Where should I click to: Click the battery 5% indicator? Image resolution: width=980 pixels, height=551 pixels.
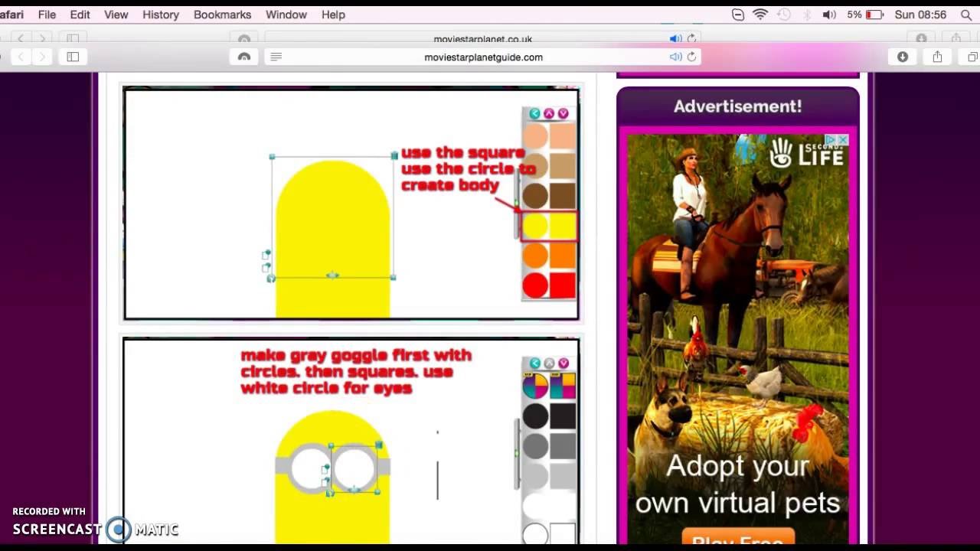click(864, 15)
